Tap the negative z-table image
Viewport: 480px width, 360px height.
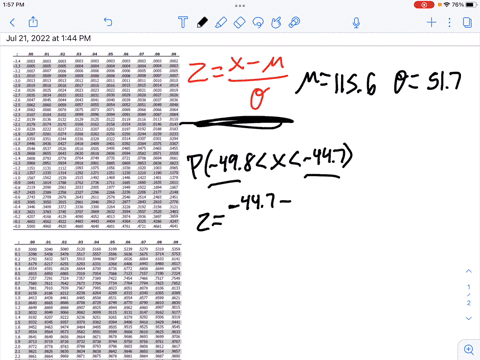coord(96,141)
